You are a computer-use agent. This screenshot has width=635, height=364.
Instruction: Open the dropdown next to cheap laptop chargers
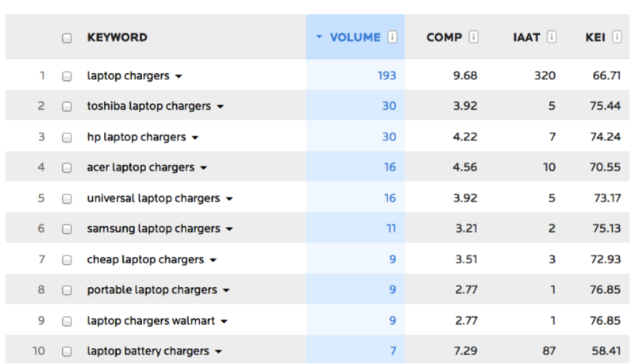(213, 260)
